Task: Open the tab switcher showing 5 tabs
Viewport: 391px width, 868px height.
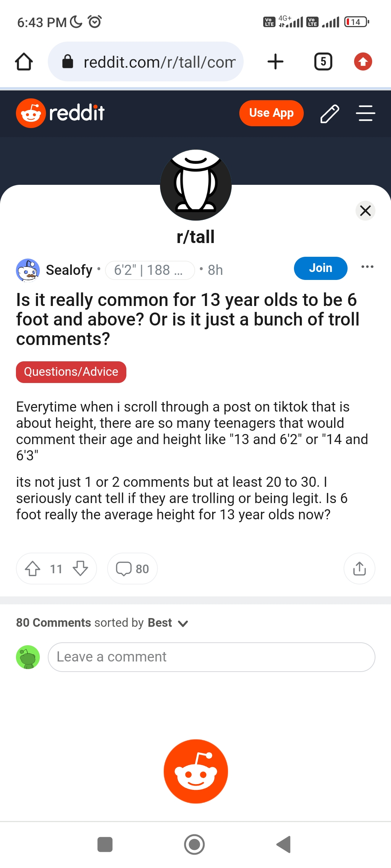Action: (x=323, y=61)
